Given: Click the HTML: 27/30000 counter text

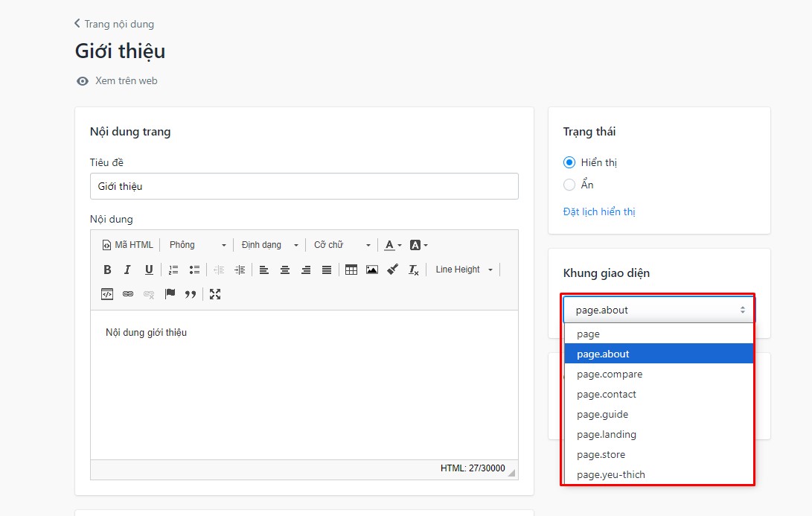Looking at the screenshot, I should coord(473,468).
